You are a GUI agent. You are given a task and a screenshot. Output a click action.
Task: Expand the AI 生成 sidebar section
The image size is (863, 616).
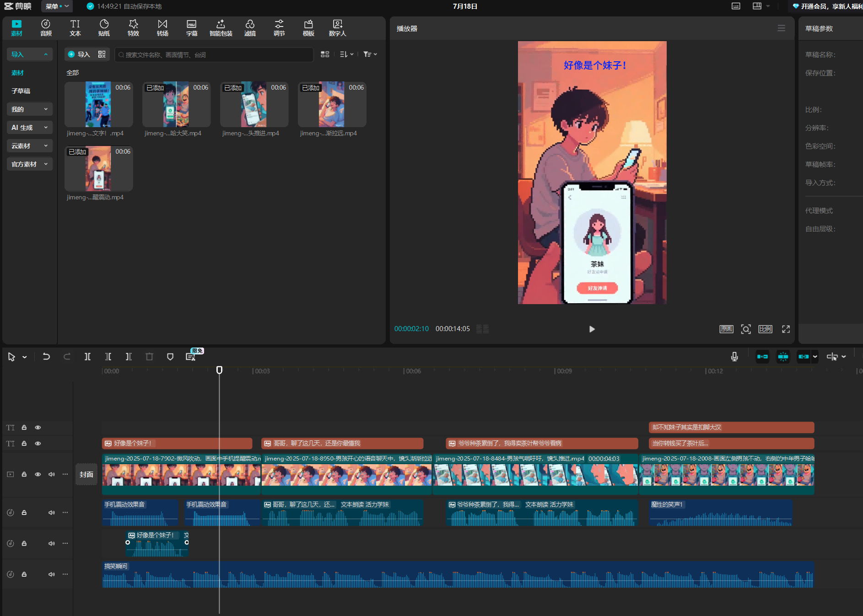(x=30, y=128)
